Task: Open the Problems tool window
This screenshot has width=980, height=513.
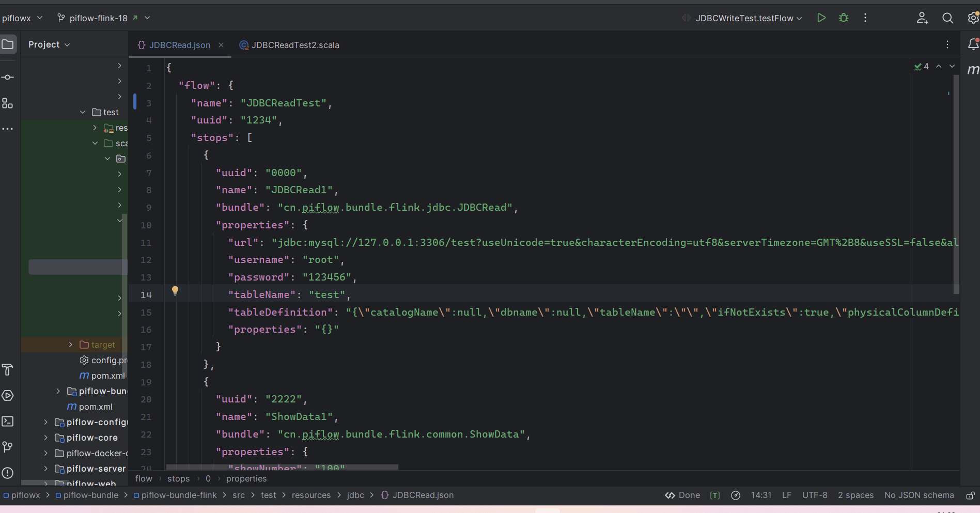Action: point(8,473)
